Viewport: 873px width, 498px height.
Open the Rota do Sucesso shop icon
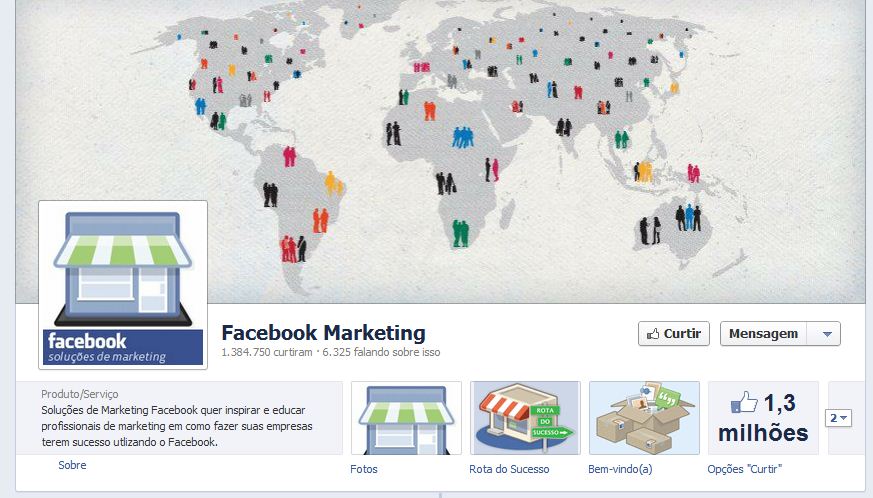tap(525, 418)
